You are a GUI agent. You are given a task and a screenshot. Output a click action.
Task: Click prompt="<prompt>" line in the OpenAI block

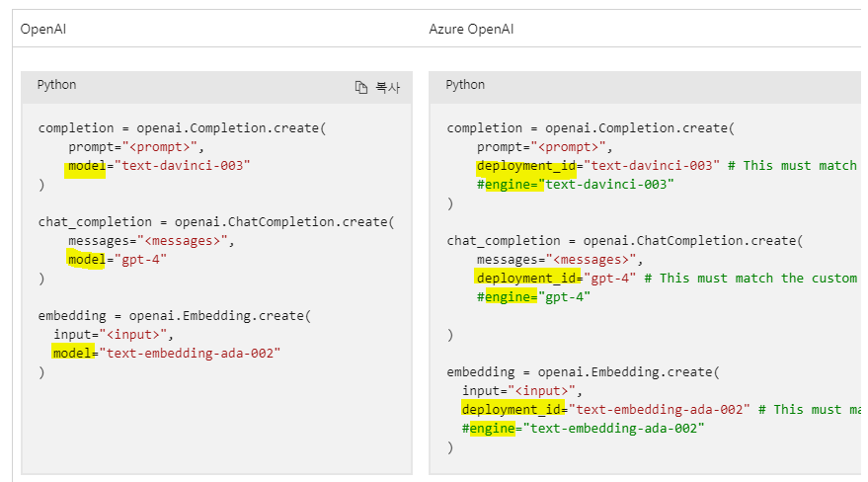point(136,146)
